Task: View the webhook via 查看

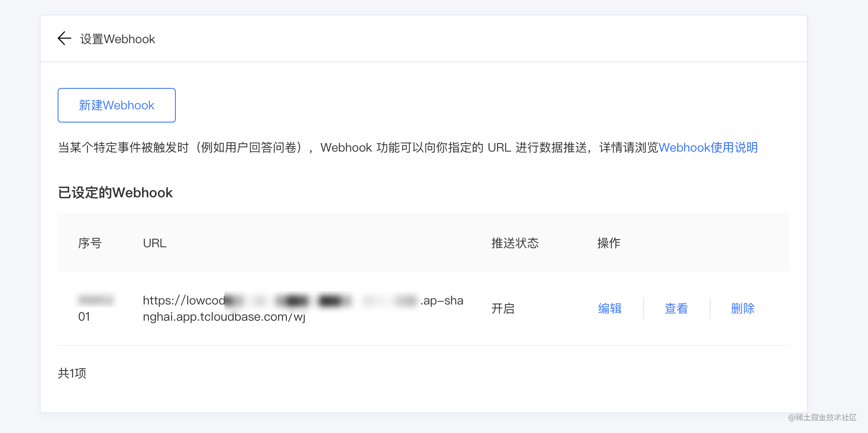Action: (676, 308)
